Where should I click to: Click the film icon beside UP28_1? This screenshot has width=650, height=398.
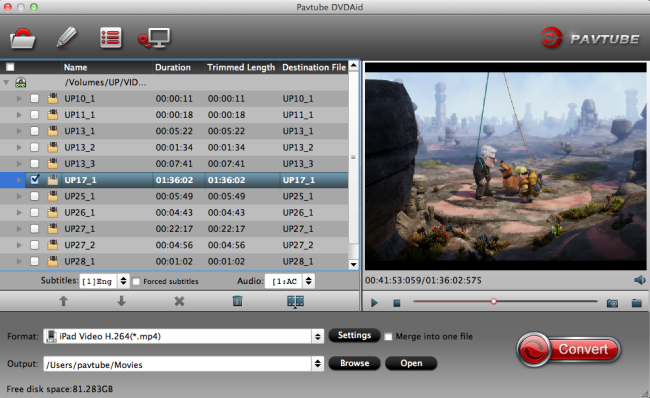(x=53, y=261)
